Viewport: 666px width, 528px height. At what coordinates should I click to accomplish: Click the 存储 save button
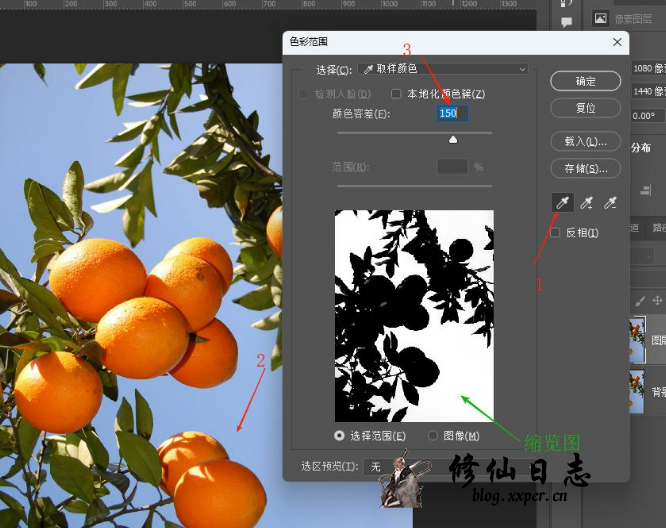coord(585,169)
